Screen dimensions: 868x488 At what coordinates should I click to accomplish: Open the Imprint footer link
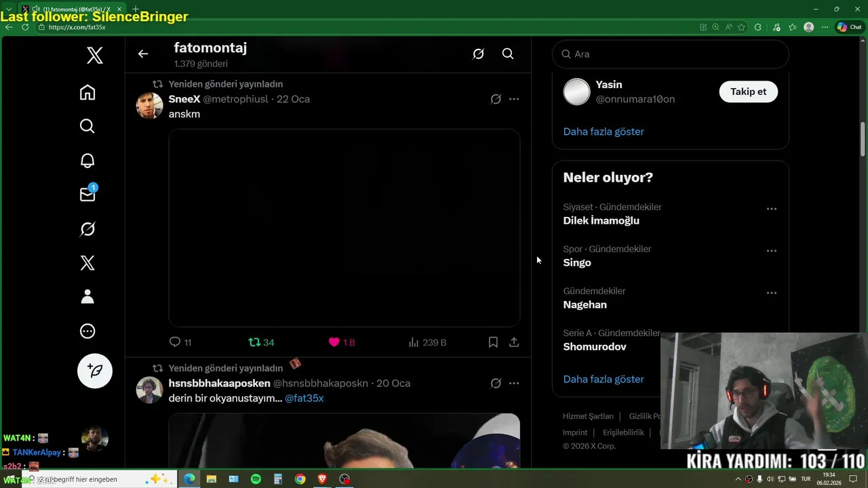coord(575,432)
